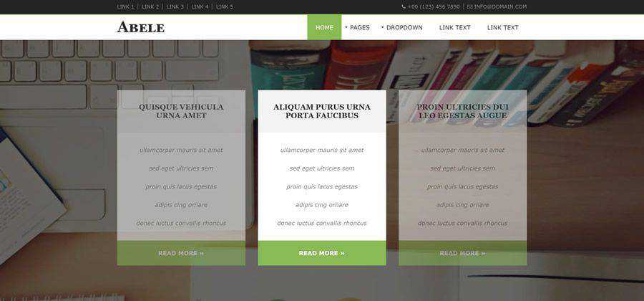Screen dimensions: 644x301
Task: Follow Link 1 in the top bar
Action: [126, 7]
